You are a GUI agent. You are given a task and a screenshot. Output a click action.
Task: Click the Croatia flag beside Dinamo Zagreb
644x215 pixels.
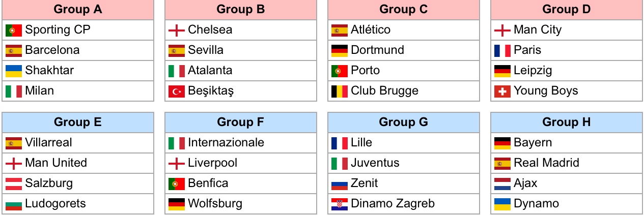(340, 204)
